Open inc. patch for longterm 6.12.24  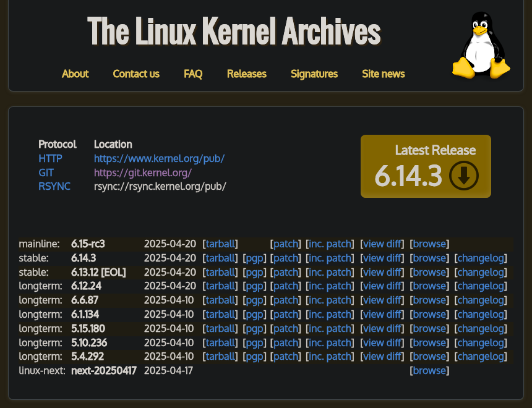pyautogui.click(x=330, y=286)
